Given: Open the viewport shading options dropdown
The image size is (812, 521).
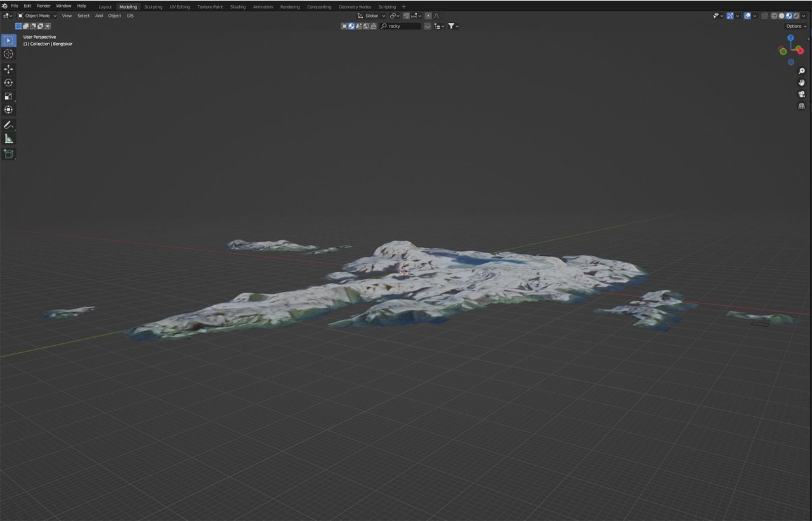Looking at the screenshot, I should pyautogui.click(x=804, y=16).
